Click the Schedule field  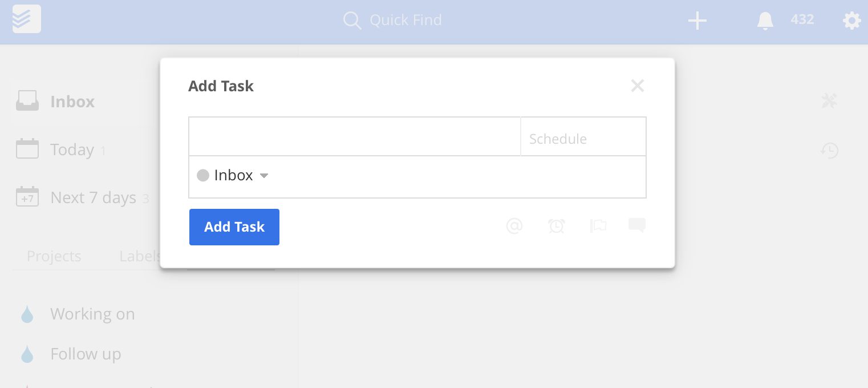[x=583, y=138]
